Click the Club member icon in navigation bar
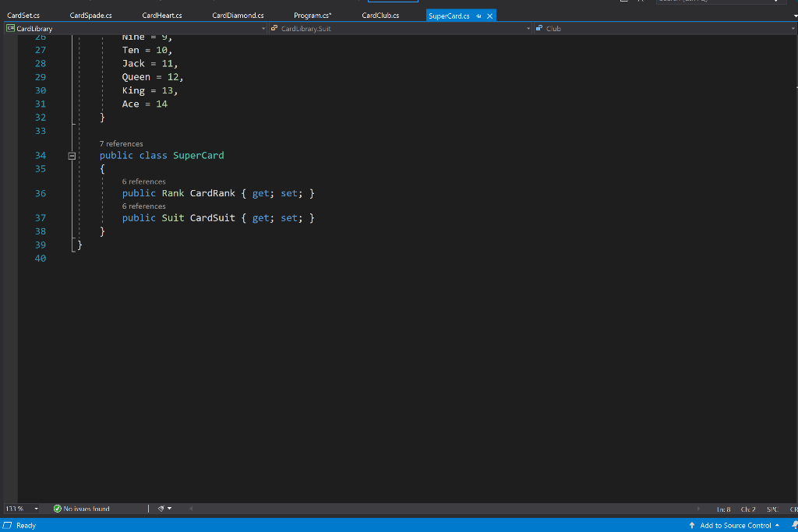The height and width of the screenshot is (532, 798). 539,29
